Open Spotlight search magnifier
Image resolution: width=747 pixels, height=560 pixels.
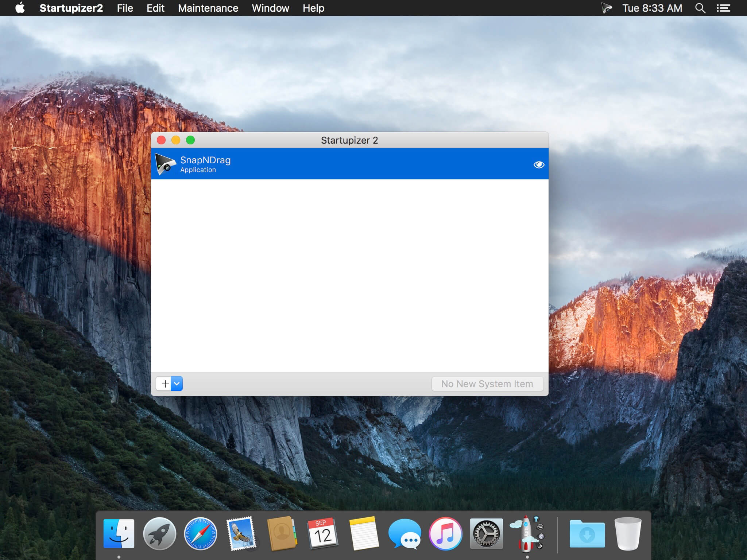700,8
